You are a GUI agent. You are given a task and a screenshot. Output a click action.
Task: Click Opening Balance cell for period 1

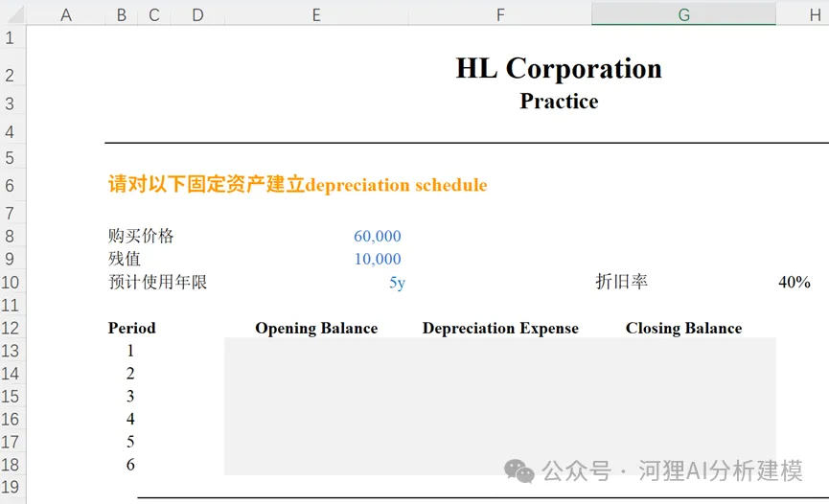(x=316, y=351)
